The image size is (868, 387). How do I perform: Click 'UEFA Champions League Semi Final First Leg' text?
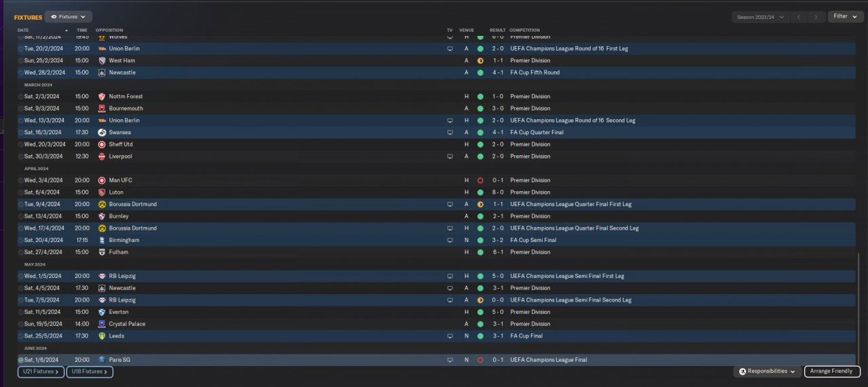pos(567,276)
